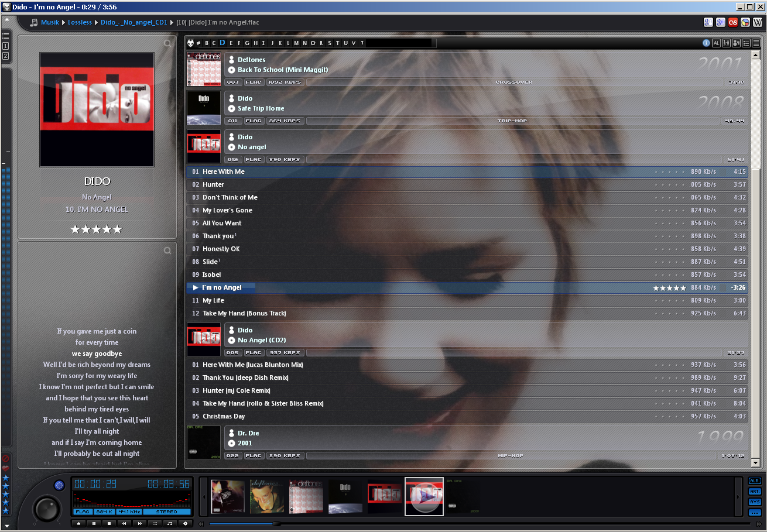Open the Wikipedia W icon
The height and width of the screenshot is (532, 767).
(x=757, y=22)
